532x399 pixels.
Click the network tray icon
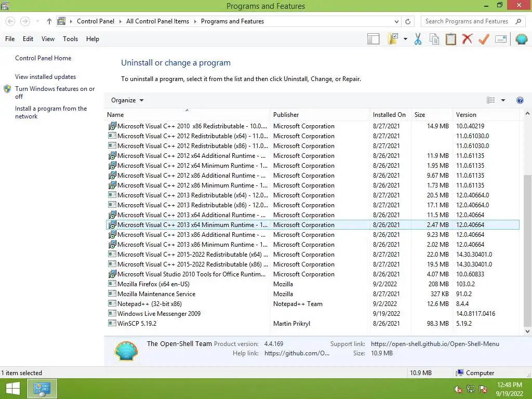[x=471, y=389]
